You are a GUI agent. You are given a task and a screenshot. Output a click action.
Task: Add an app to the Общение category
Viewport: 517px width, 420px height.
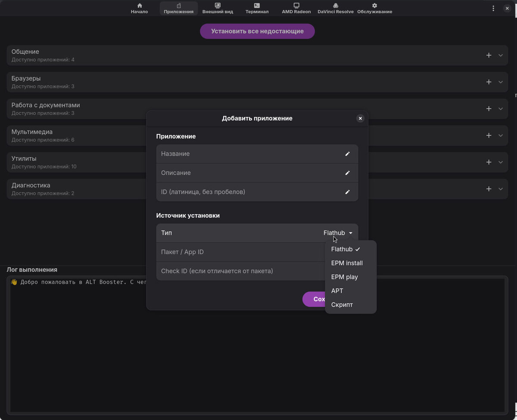click(489, 55)
